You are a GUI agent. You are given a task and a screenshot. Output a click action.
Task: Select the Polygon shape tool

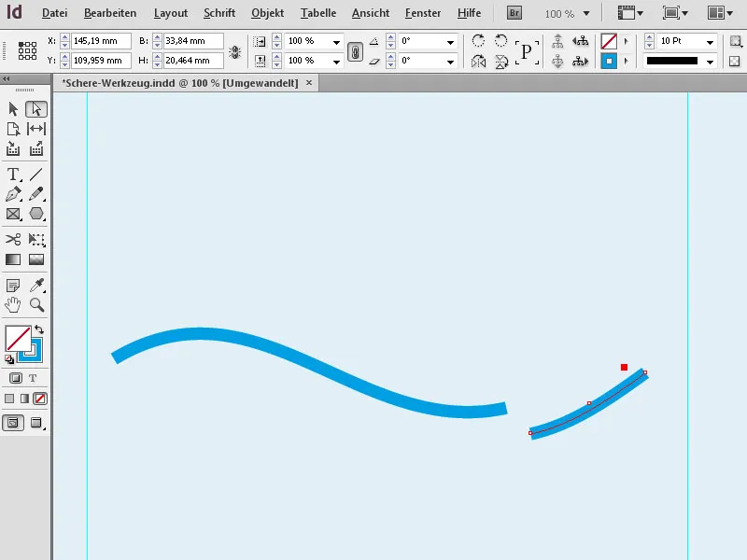click(x=36, y=214)
